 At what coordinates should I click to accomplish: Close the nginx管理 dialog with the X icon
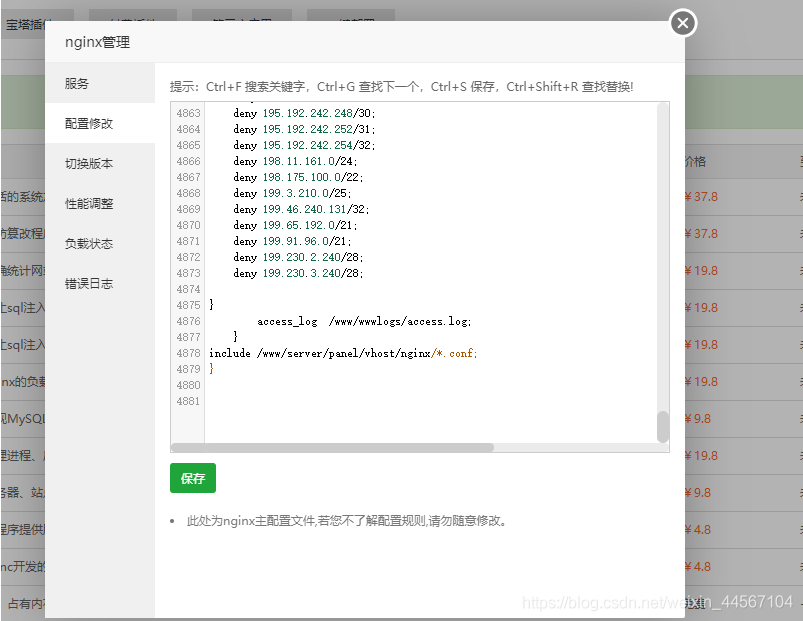(x=683, y=23)
